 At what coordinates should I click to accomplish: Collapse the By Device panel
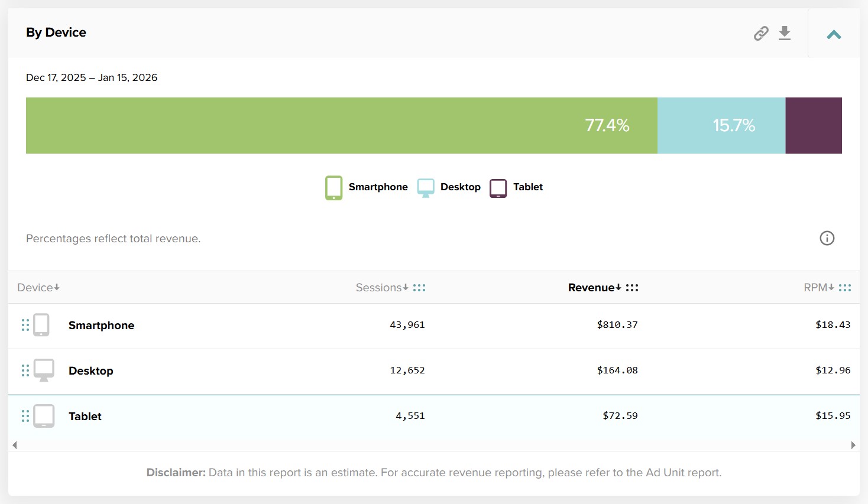coord(834,34)
